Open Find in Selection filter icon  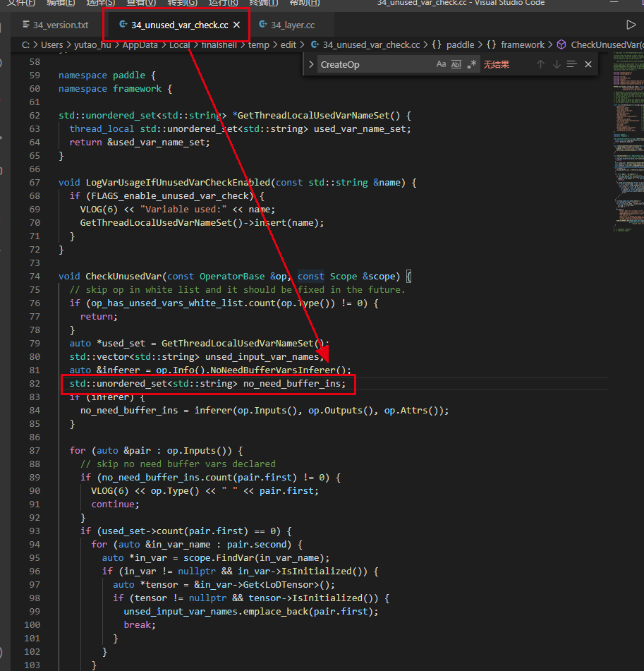(x=572, y=64)
